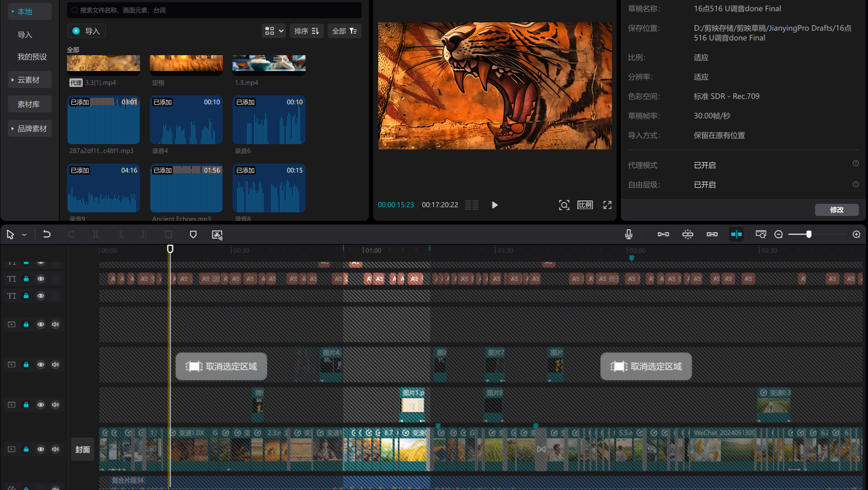Image resolution: width=868 pixels, height=490 pixels.
Task: Fit the timeline with the ruler-magnifier icon
Action: pyautogui.click(x=760, y=234)
